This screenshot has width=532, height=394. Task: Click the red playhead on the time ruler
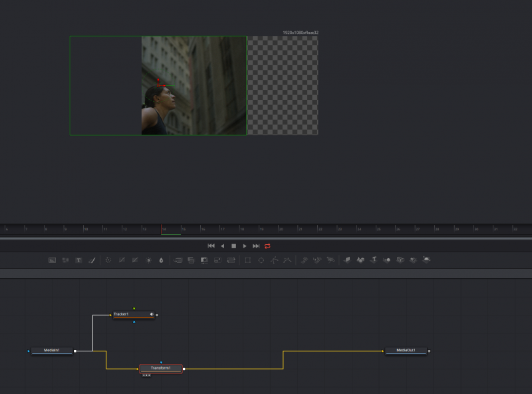tap(162, 229)
